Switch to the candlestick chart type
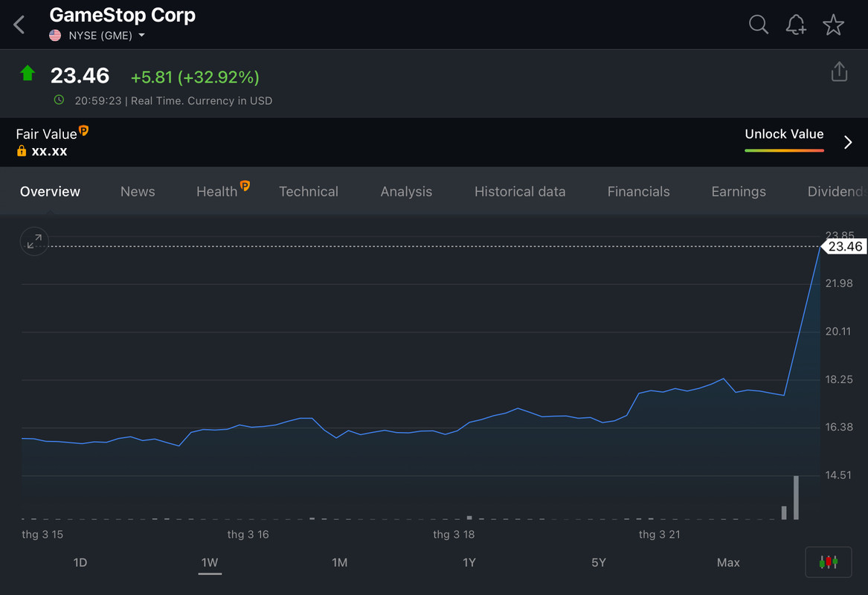 (828, 562)
